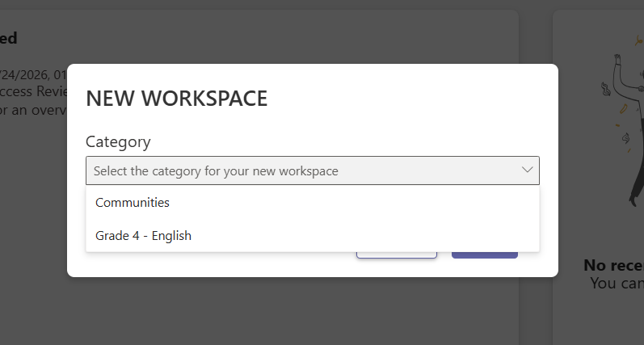
Task: Click the partially hidden purple confirm button
Action: [x=485, y=255]
